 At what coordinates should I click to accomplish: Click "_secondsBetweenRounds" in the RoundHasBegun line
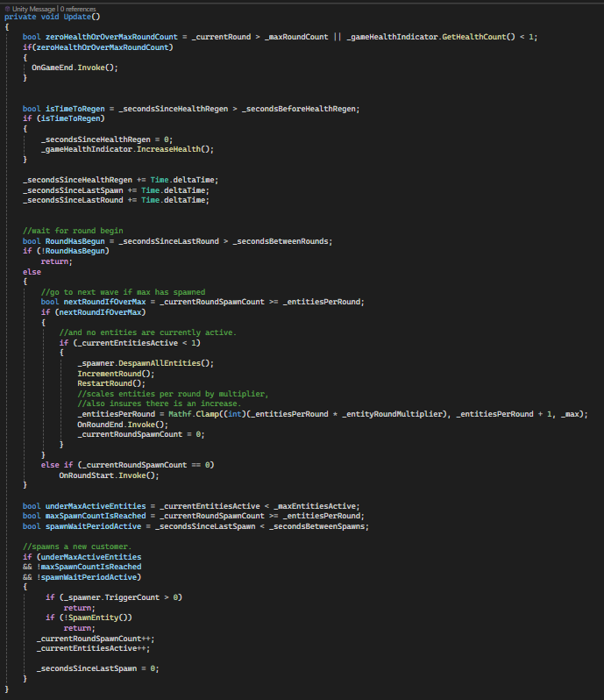281,241
